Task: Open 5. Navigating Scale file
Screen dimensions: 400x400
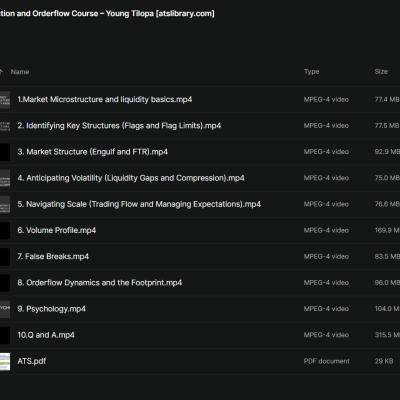Action: click(x=139, y=204)
